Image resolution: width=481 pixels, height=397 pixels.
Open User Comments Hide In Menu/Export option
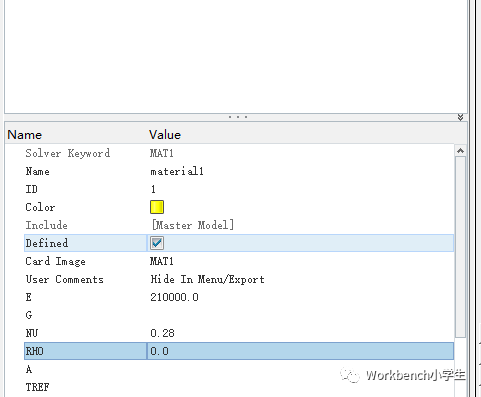pyautogui.click(x=207, y=279)
